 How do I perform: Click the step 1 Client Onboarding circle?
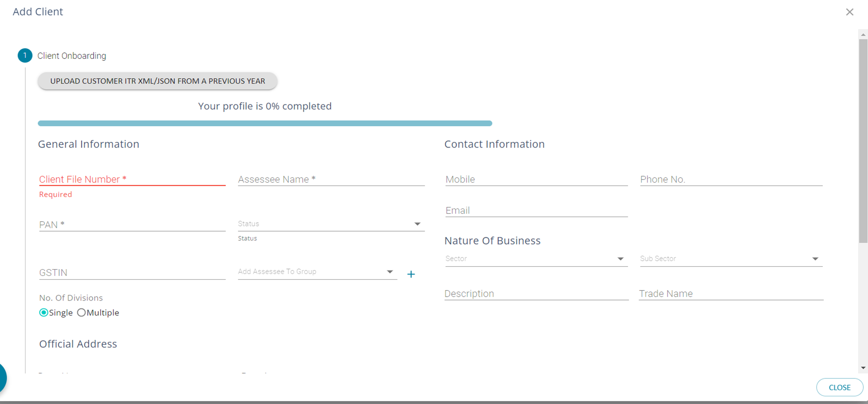coord(25,56)
